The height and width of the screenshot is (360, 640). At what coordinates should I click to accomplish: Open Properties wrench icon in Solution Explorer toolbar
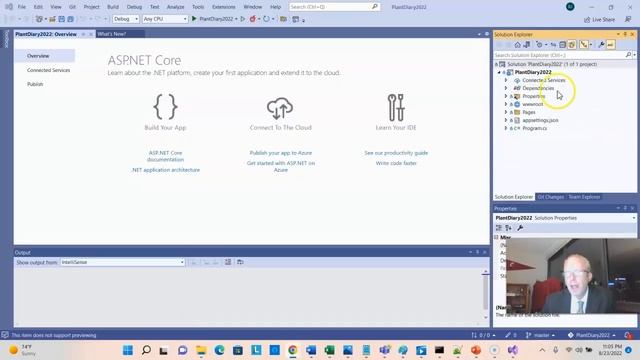[x=601, y=45]
